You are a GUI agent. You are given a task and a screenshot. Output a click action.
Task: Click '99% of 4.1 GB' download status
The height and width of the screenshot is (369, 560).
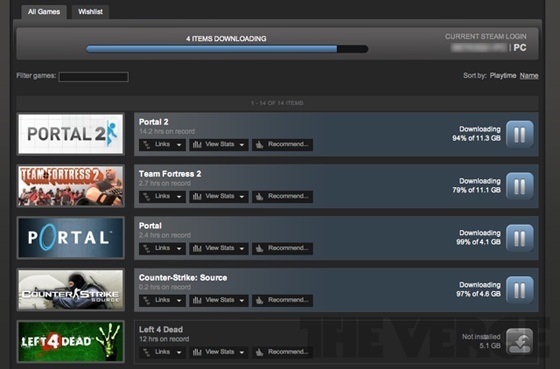pos(478,242)
